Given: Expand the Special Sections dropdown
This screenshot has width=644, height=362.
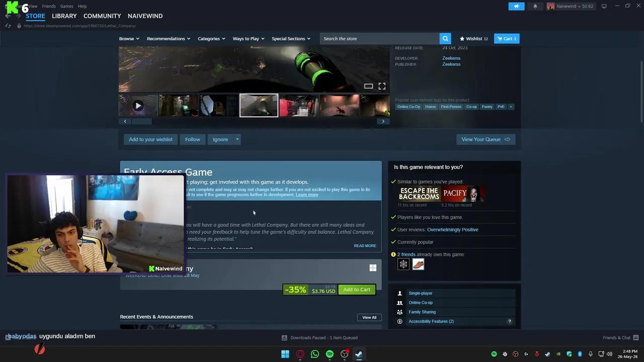Looking at the screenshot, I should (x=291, y=39).
